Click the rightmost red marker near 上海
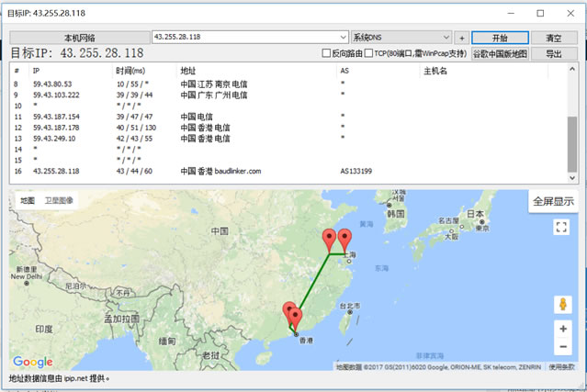587x392 pixels. pyautogui.click(x=345, y=241)
